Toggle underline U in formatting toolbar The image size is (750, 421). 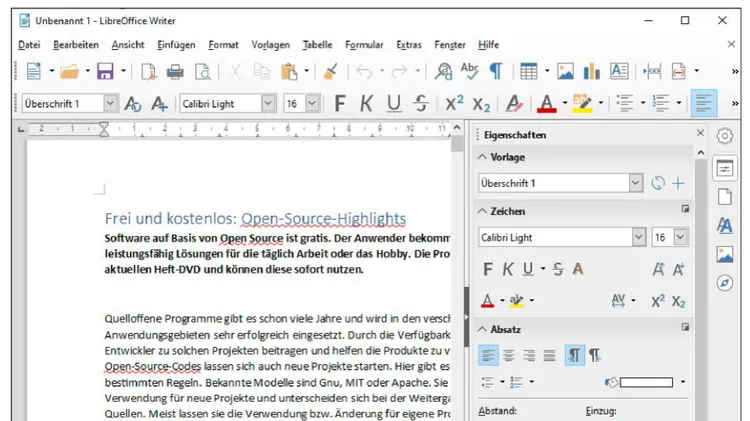coord(394,103)
